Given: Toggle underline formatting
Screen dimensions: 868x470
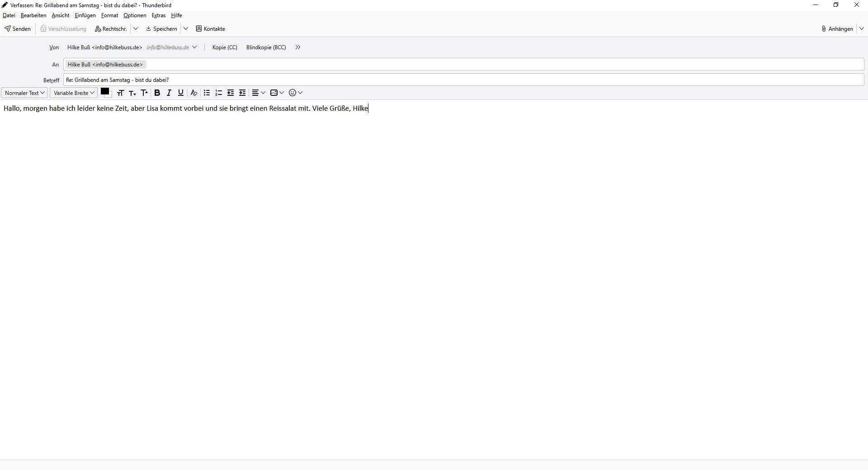Looking at the screenshot, I should [x=181, y=93].
